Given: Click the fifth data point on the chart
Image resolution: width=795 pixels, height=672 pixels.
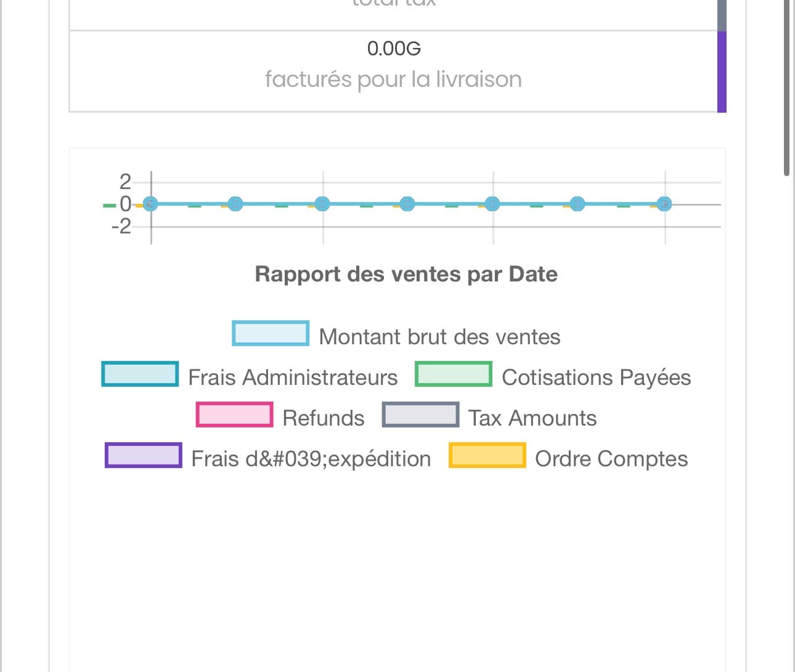Looking at the screenshot, I should (492, 204).
